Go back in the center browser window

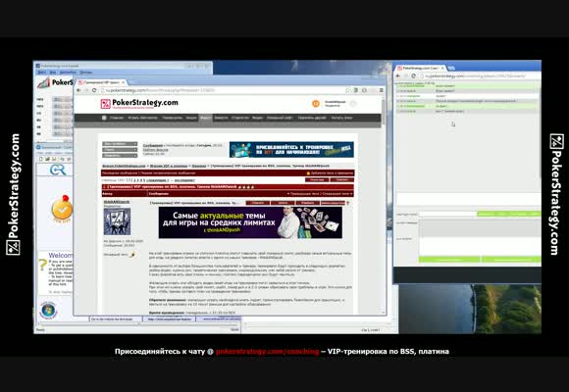(x=79, y=90)
